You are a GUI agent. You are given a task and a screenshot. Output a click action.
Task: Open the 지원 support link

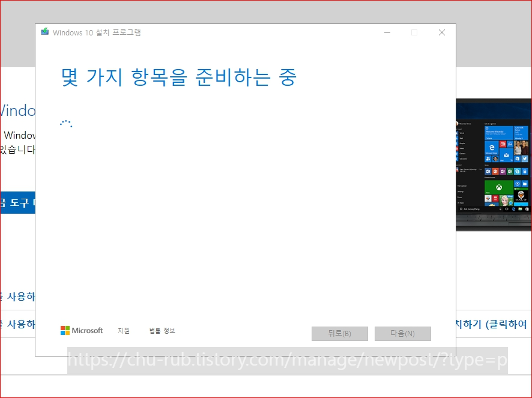124,331
